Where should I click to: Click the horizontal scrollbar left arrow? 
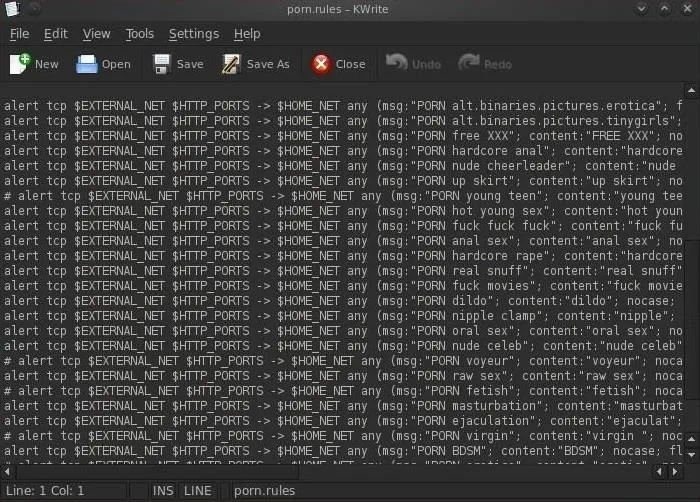7,472
